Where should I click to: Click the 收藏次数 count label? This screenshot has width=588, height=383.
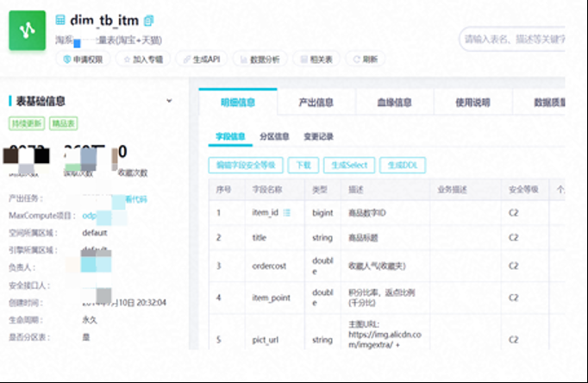point(133,173)
